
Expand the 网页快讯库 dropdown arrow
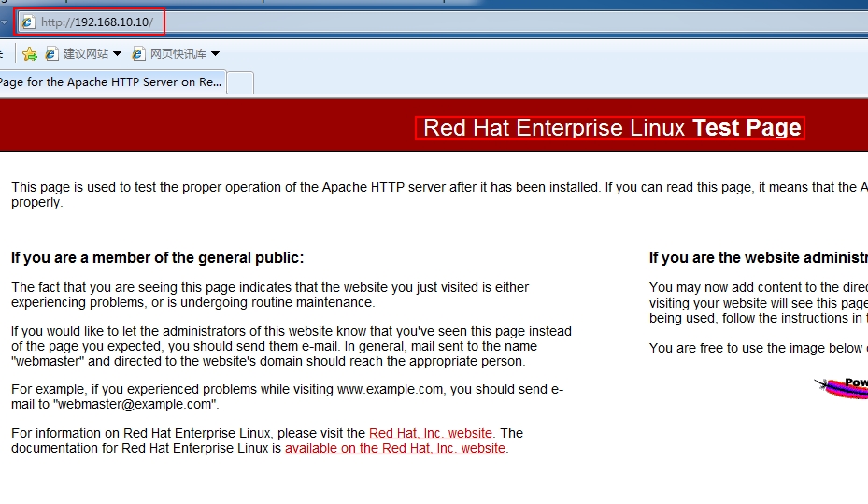[x=216, y=54]
